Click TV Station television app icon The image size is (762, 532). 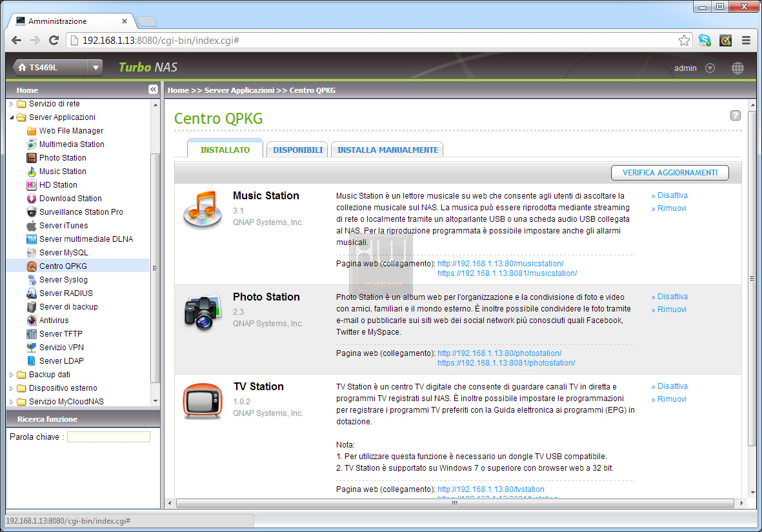(x=203, y=401)
